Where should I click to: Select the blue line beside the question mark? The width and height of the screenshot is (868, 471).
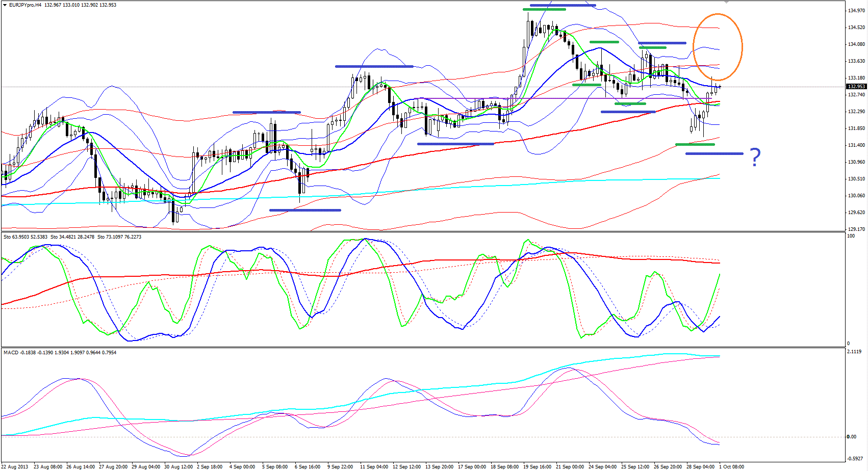[714, 153]
